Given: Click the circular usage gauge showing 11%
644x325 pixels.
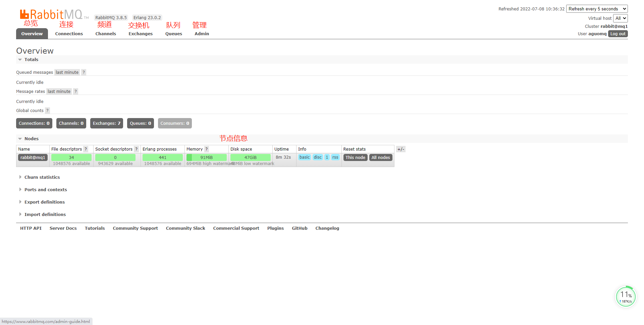Looking at the screenshot, I should (625, 296).
